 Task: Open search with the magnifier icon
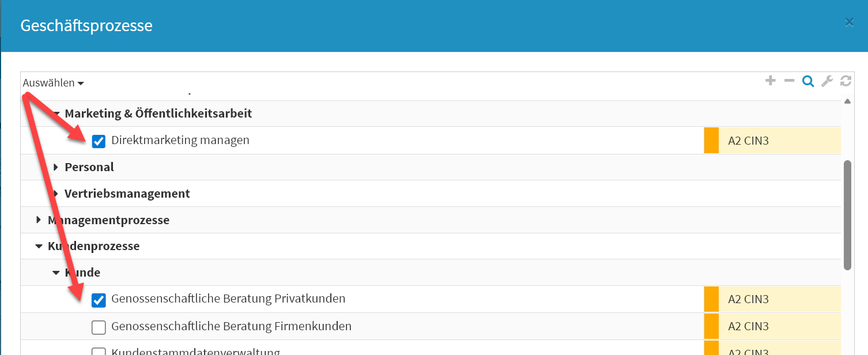[808, 82]
